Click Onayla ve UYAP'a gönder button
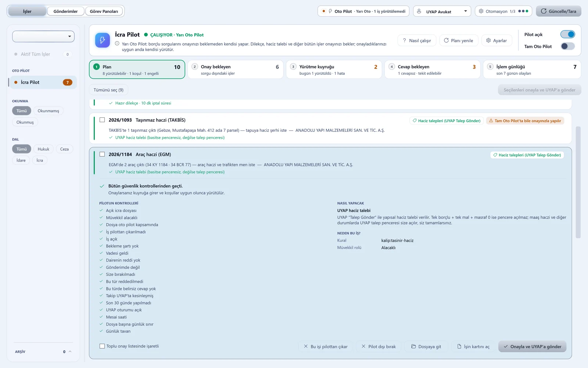Viewport: 588px width, 368px height. coord(532,346)
